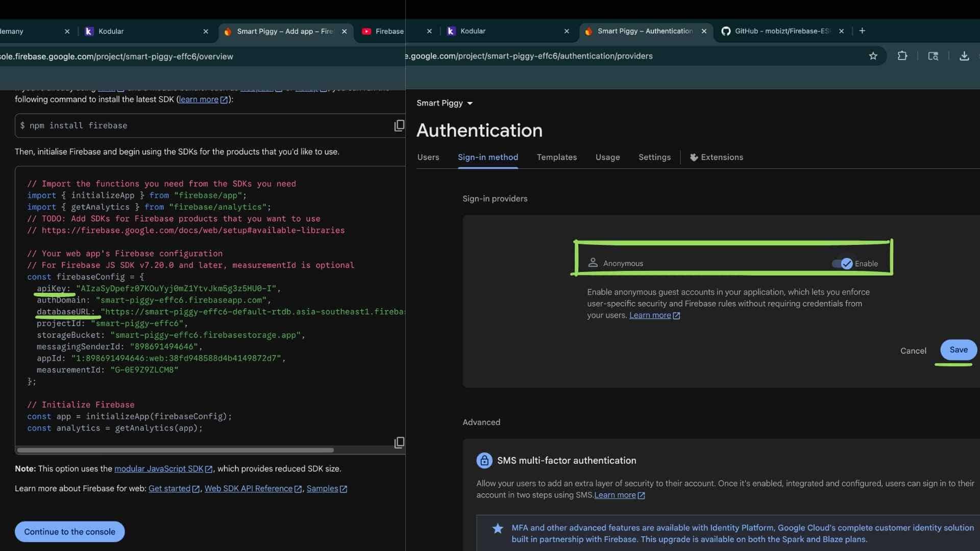Cancel the Anonymous provider changes
Image resolution: width=980 pixels, height=551 pixels.
click(x=913, y=351)
